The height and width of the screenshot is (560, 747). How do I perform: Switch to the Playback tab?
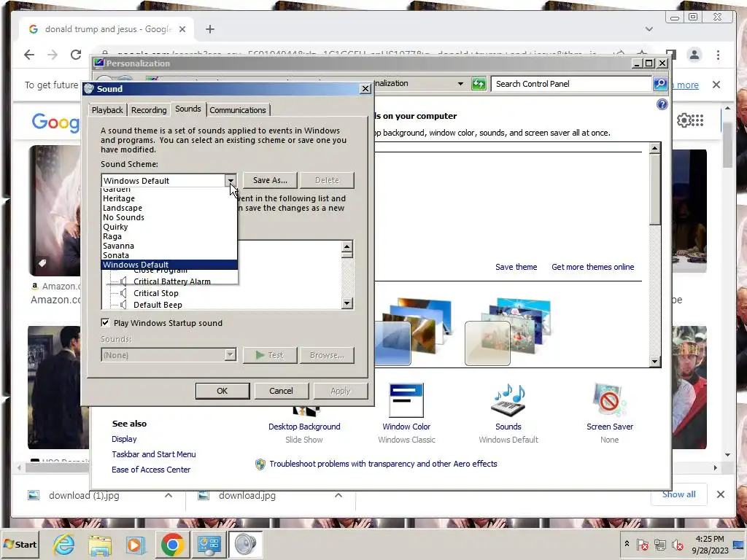[x=107, y=110]
